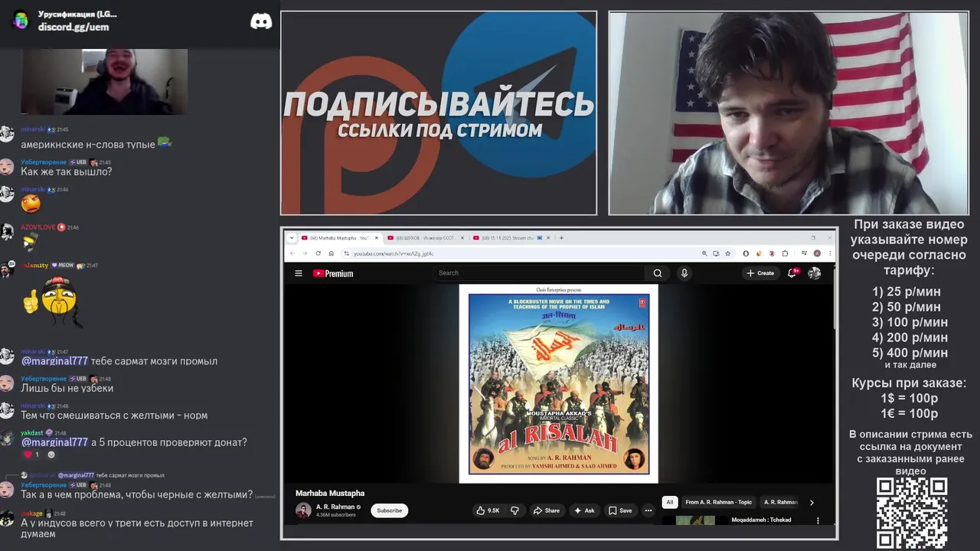Open a new browser tab
The width and height of the screenshot is (980, 551).
click(x=561, y=238)
